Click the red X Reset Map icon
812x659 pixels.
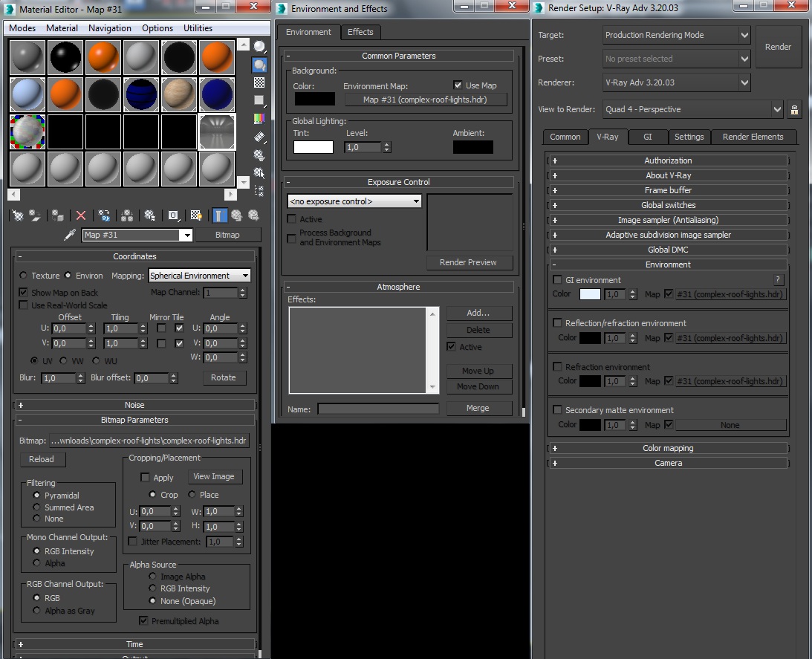[x=81, y=215]
